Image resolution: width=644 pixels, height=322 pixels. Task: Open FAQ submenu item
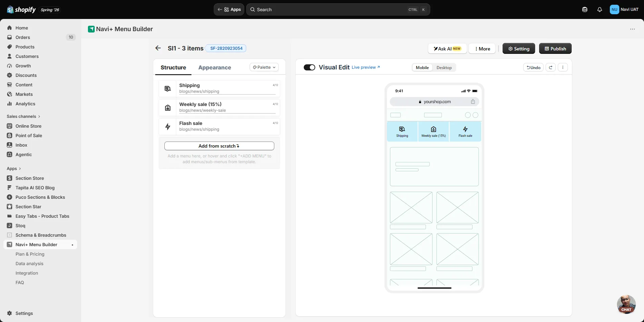(x=20, y=282)
